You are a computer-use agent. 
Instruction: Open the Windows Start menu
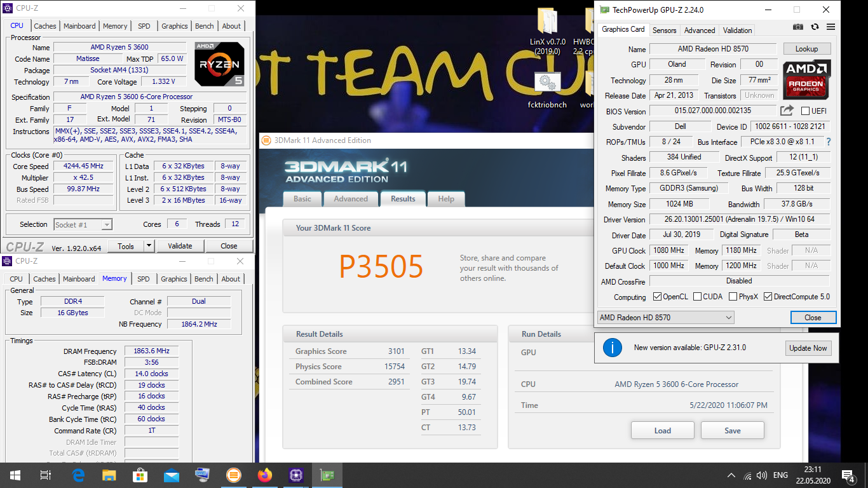[x=15, y=475]
